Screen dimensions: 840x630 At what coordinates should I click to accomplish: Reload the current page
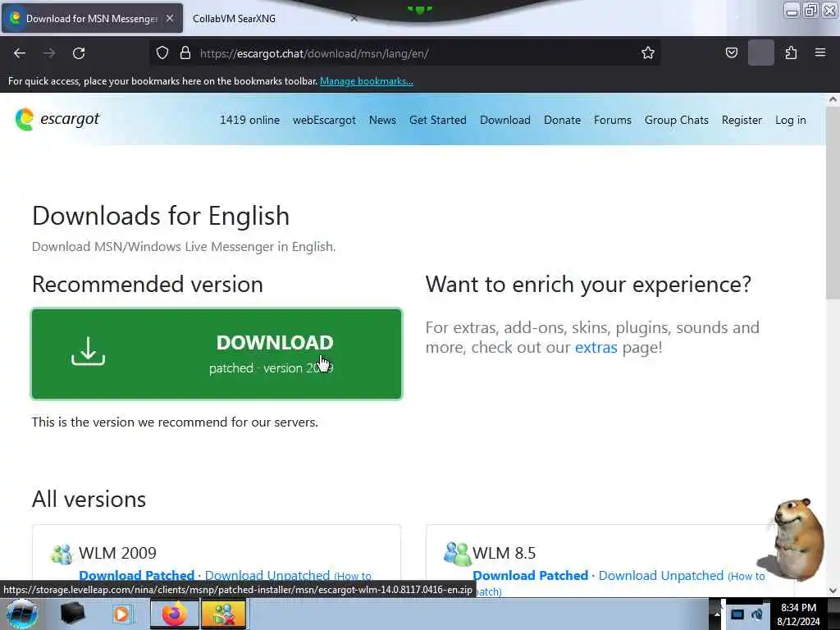click(x=79, y=53)
